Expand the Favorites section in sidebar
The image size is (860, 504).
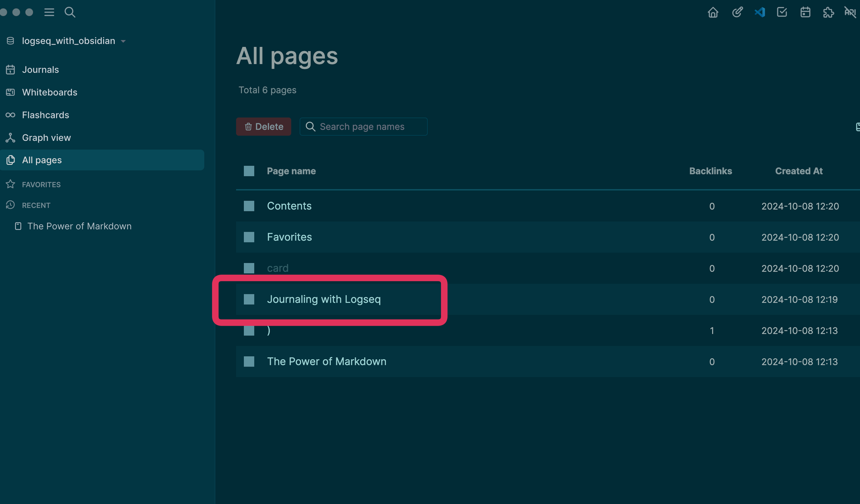[41, 185]
